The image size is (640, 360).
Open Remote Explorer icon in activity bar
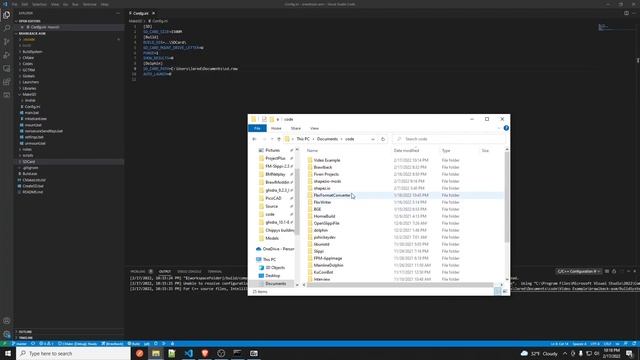point(7,69)
